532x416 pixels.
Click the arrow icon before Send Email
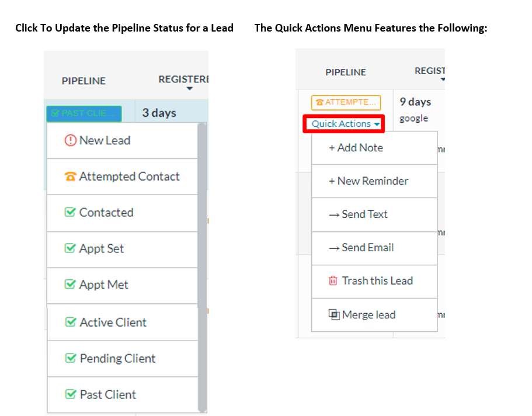[x=334, y=248]
